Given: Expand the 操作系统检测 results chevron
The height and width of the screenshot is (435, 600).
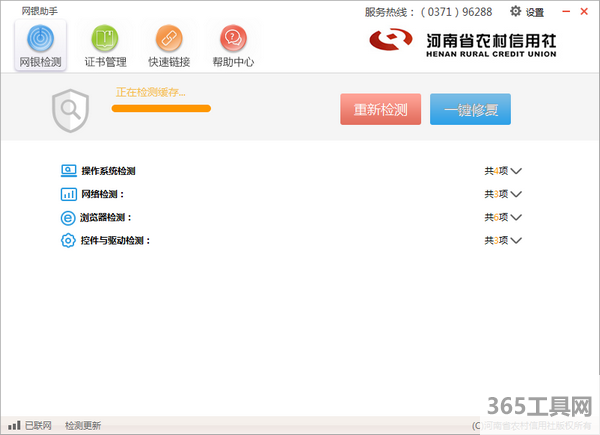Looking at the screenshot, I should [516, 171].
